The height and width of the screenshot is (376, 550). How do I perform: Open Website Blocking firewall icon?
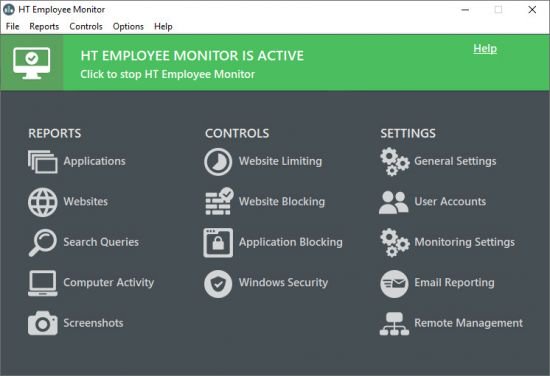click(x=219, y=201)
